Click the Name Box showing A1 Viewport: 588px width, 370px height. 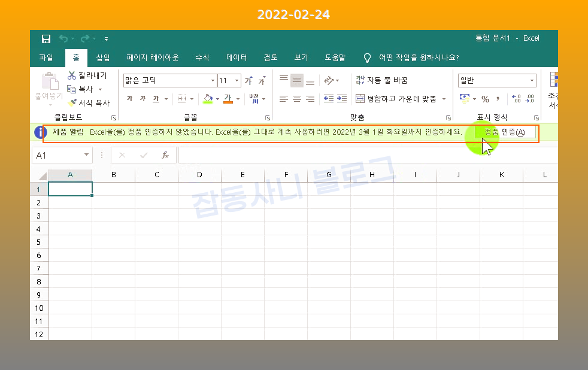(x=62, y=155)
